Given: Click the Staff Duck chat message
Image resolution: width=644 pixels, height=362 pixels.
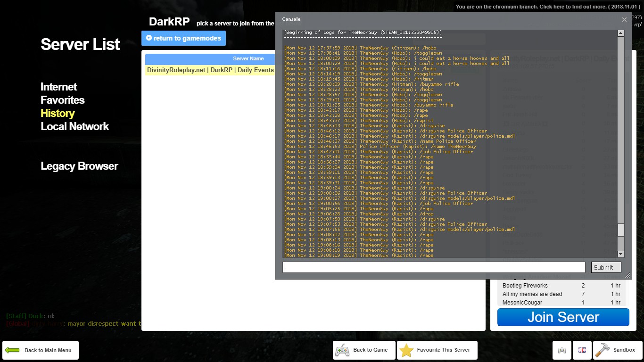Looking at the screenshot, I should point(31,316).
